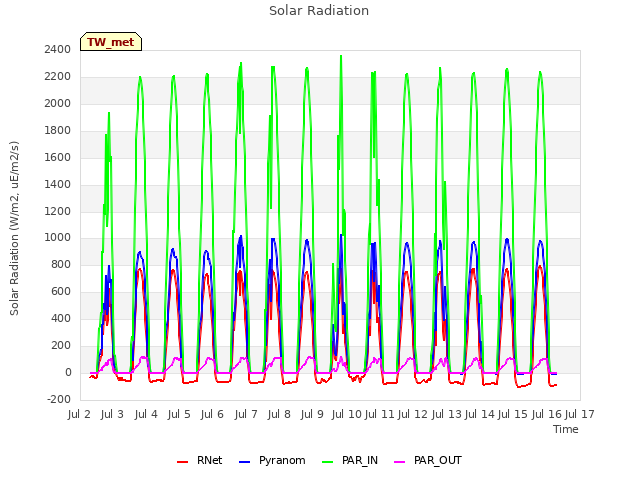Select the RNet red legend swatch

pos(182,462)
